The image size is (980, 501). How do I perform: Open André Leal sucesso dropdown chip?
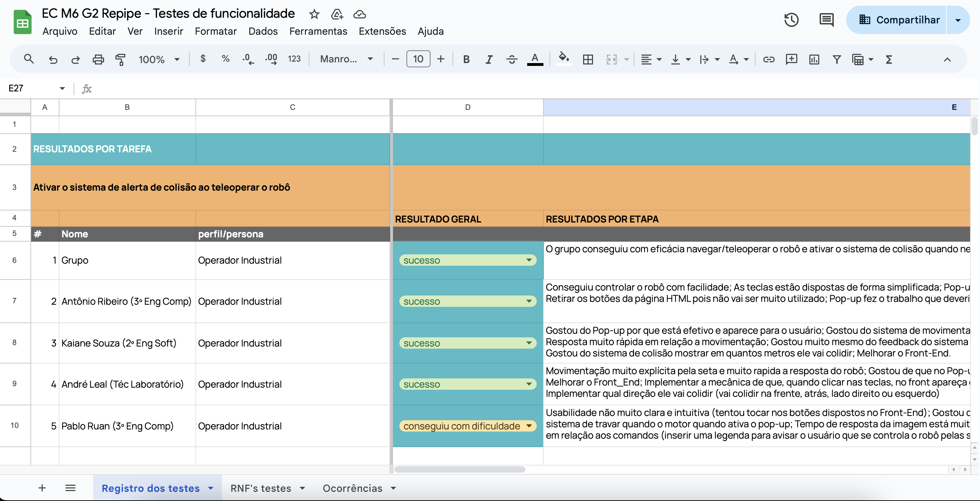click(468, 384)
